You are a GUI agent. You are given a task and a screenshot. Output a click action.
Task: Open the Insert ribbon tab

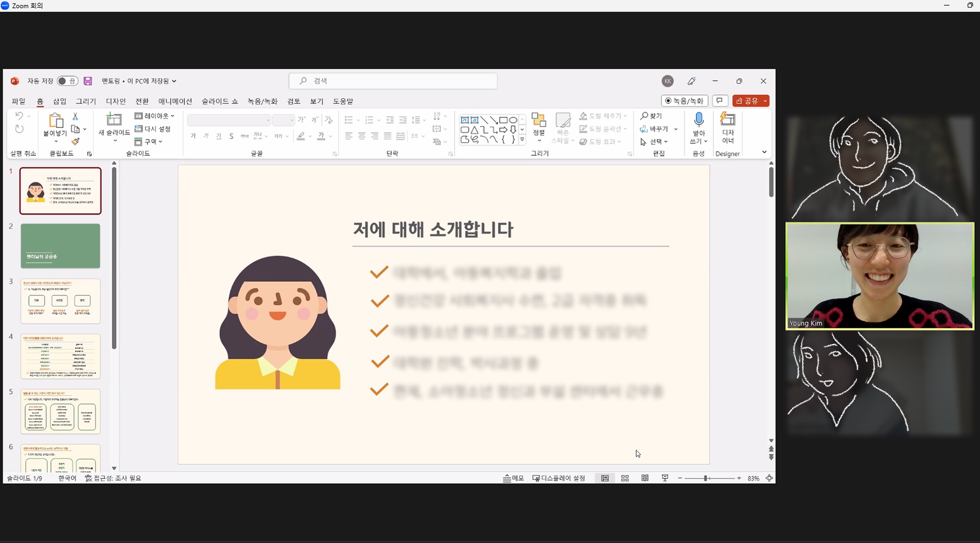pos(60,101)
